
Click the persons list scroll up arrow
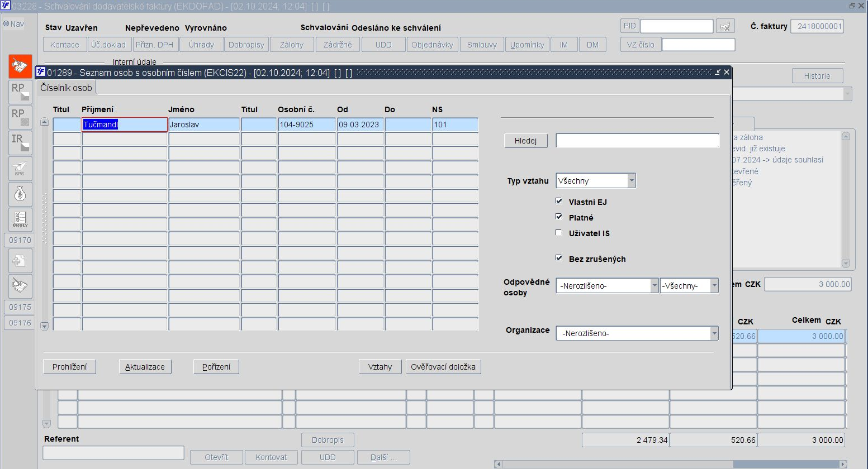pos(45,122)
